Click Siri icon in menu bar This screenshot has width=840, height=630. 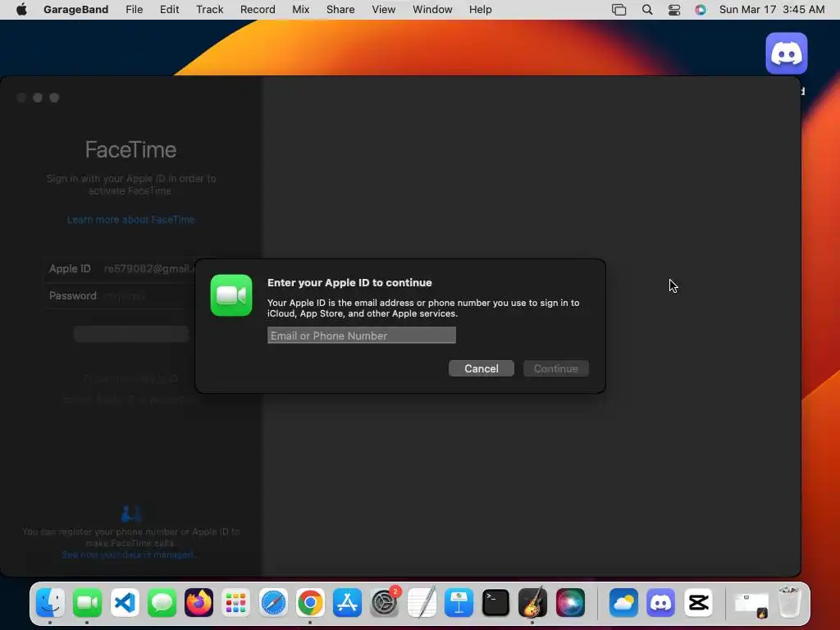click(701, 10)
